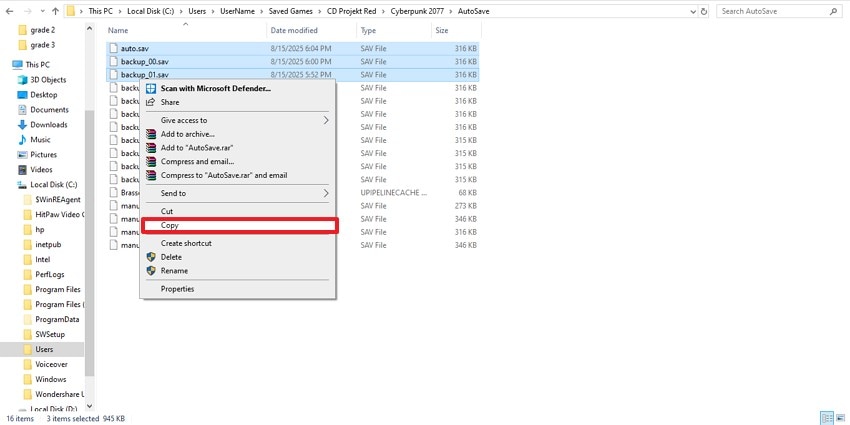Select the Windows folder in sidebar
The image size is (850, 425).
pyautogui.click(x=50, y=379)
